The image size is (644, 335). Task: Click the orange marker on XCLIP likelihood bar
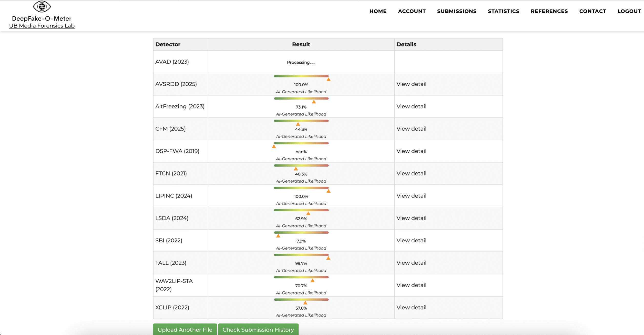pos(305,303)
